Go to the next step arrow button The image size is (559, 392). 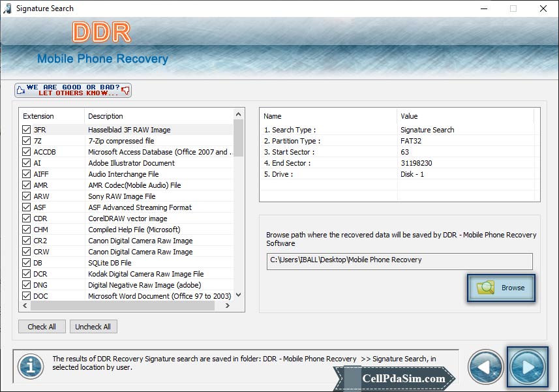tap(527, 367)
